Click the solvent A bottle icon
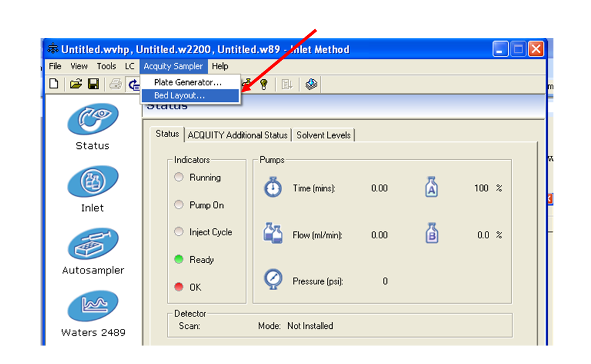Viewport: 591px width, 364px height. [x=432, y=186]
